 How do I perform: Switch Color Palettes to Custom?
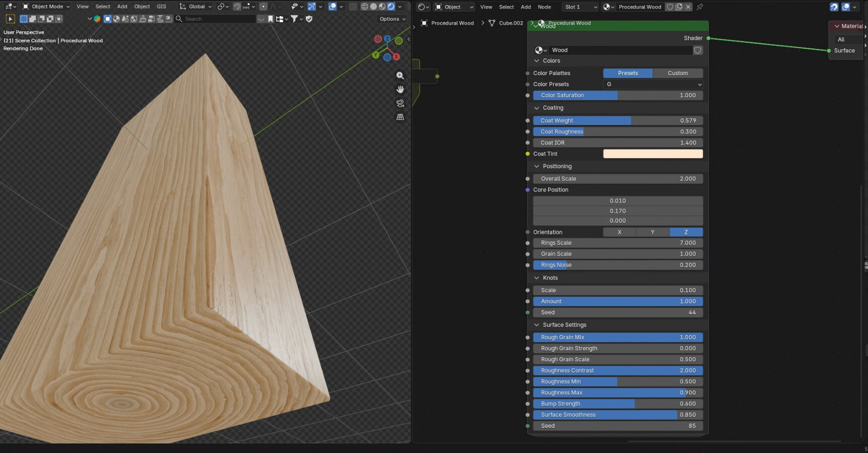pos(678,74)
